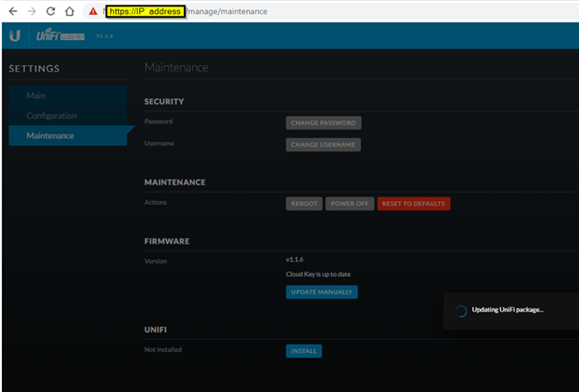The height and width of the screenshot is (392, 579).
Task: Go to the browser home page icon
Action: (x=70, y=11)
